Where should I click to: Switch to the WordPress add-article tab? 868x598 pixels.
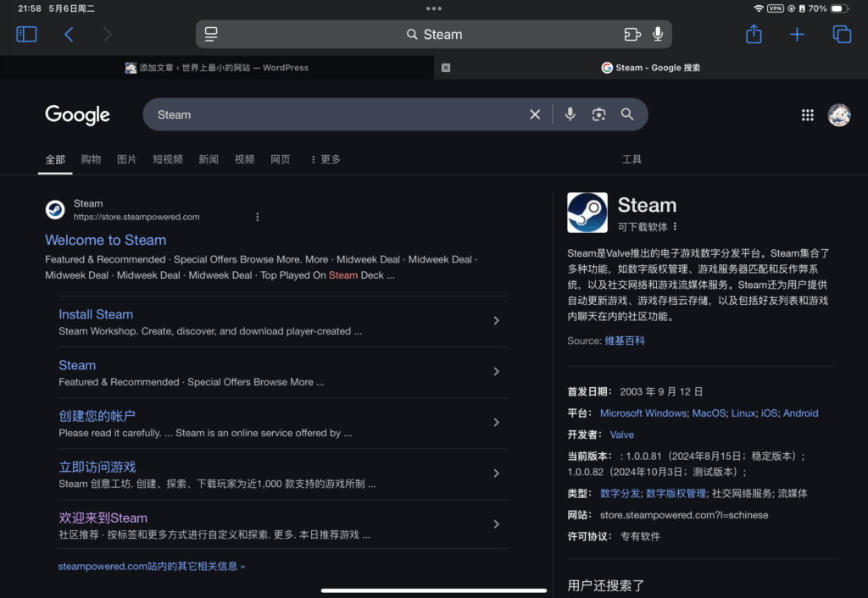click(x=217, y=68)
